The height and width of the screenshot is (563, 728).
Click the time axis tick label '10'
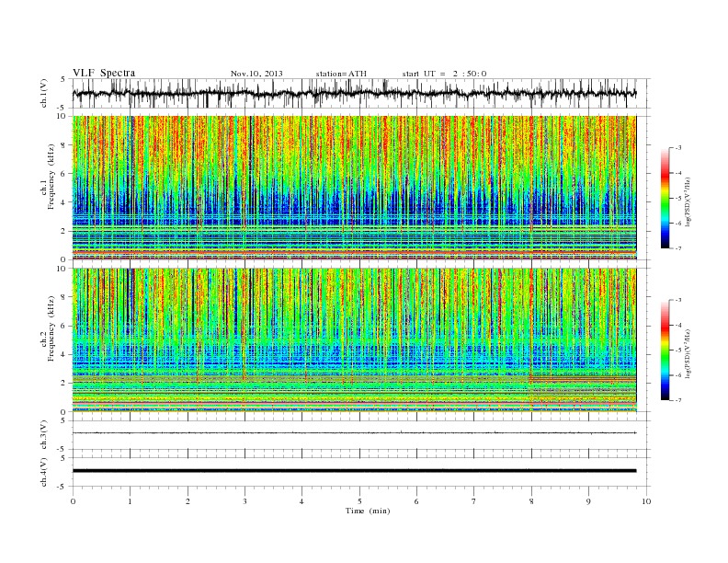(x=646, y=501)
